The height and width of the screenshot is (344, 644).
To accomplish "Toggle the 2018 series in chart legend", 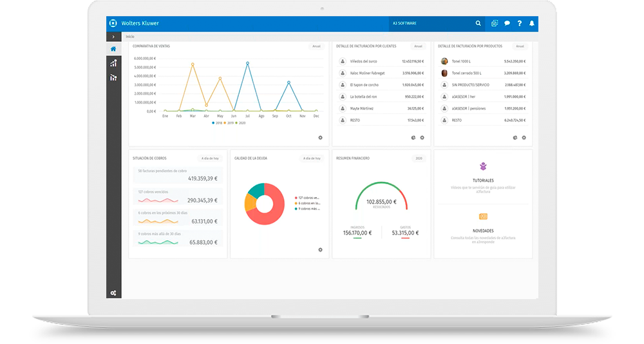I will coord(216,122).
